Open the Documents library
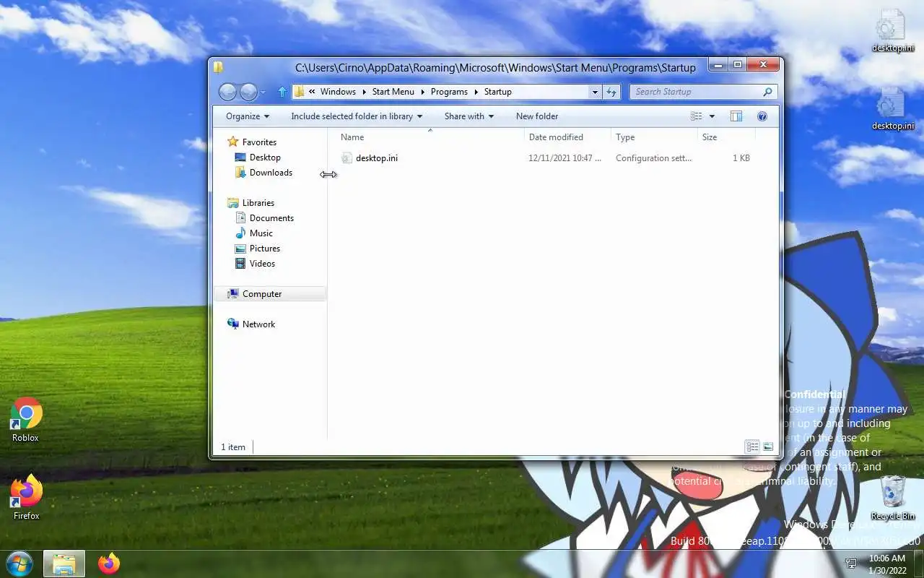Screen dimensions: 924x578 pyautogui.click(x=271, y=218)
